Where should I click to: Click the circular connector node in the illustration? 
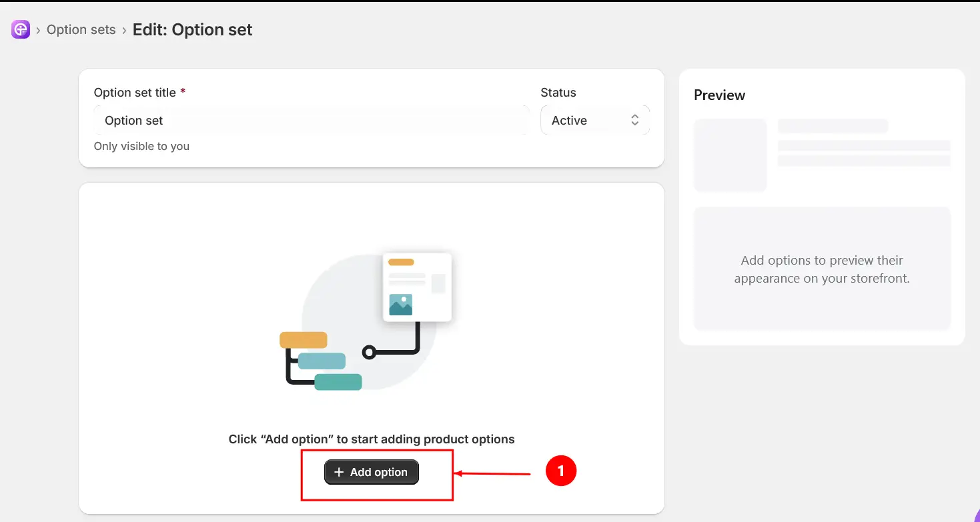pyautogui.click(x=369, y=352)
